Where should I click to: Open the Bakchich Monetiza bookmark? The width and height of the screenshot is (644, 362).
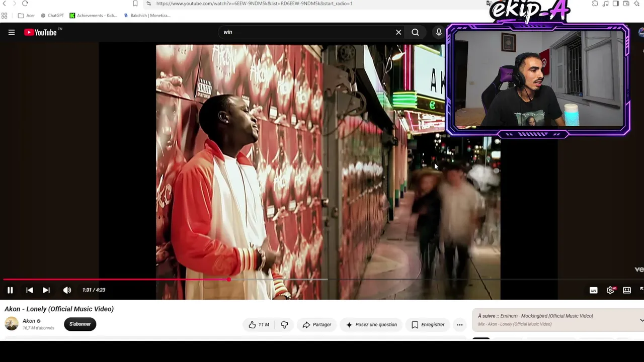point(147,16)
